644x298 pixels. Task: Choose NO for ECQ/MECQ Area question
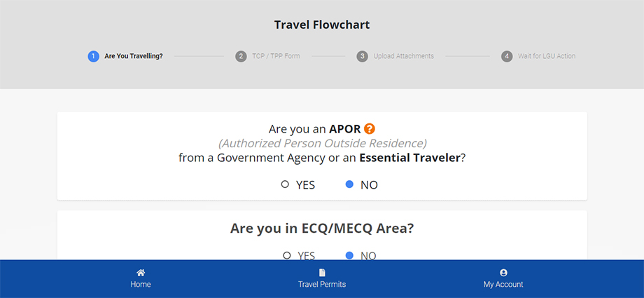pyautogui.click(x=349, y=255)
